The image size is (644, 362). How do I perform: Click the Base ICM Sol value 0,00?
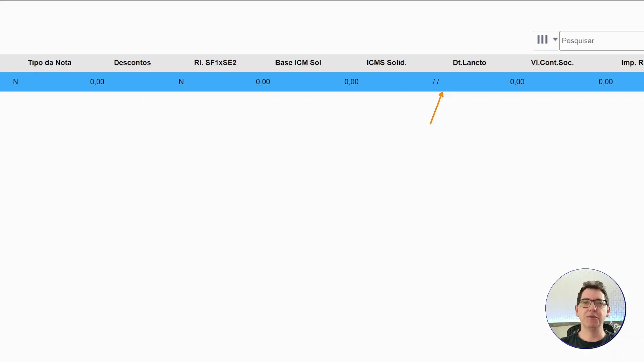pos(263,82)
